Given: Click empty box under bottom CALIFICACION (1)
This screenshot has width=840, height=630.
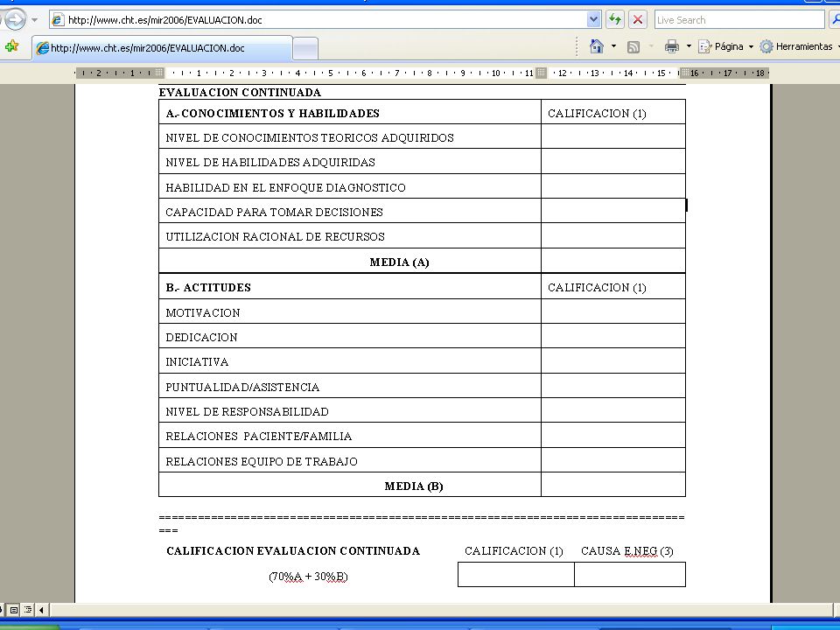Looking at the screenshot, I should pyautogui.click(x=516, y=574).
